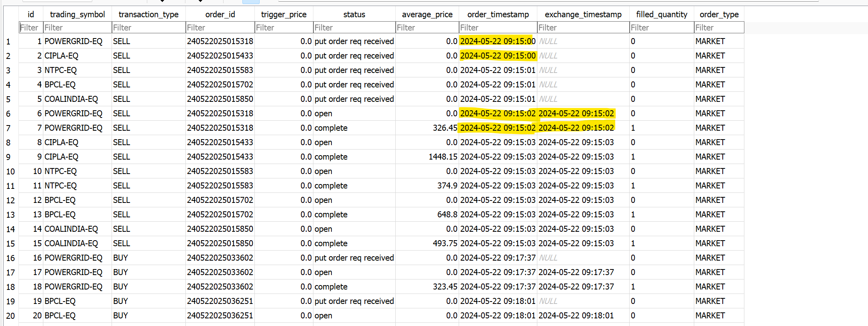Image resolution: width=868 pixels, height=326 pixels.
Task: Select status open in row 14
Action: coord(354,229)
